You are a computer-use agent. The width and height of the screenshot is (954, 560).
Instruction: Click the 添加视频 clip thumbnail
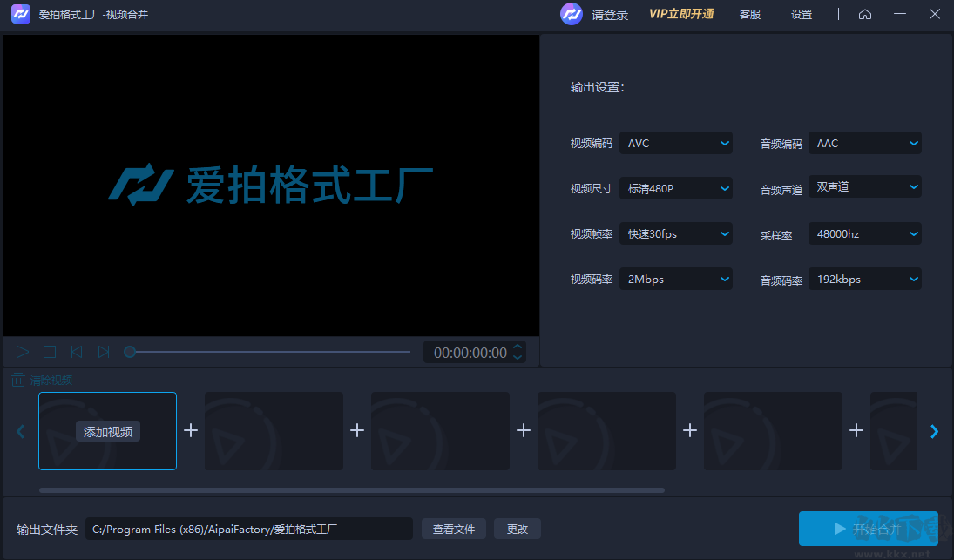coord(107,430)
